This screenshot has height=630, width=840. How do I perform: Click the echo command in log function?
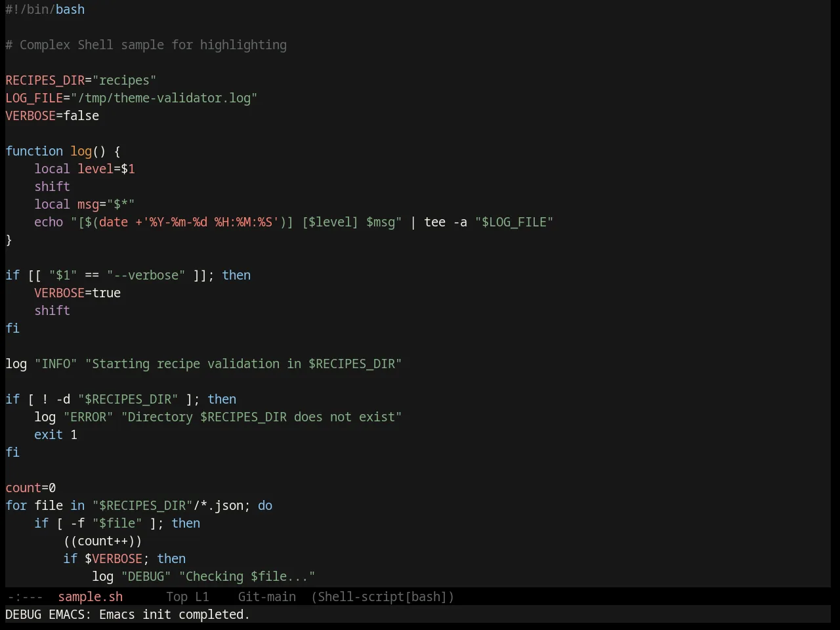pos(49,222)
